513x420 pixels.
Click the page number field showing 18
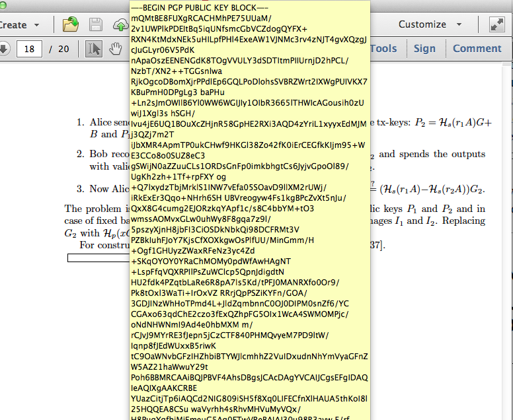pyautogui.click(x=29, y=49)
